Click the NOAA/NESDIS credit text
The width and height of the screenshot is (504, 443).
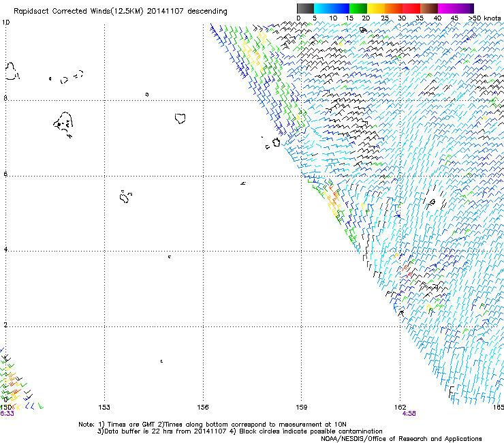(x=401, y=438)
